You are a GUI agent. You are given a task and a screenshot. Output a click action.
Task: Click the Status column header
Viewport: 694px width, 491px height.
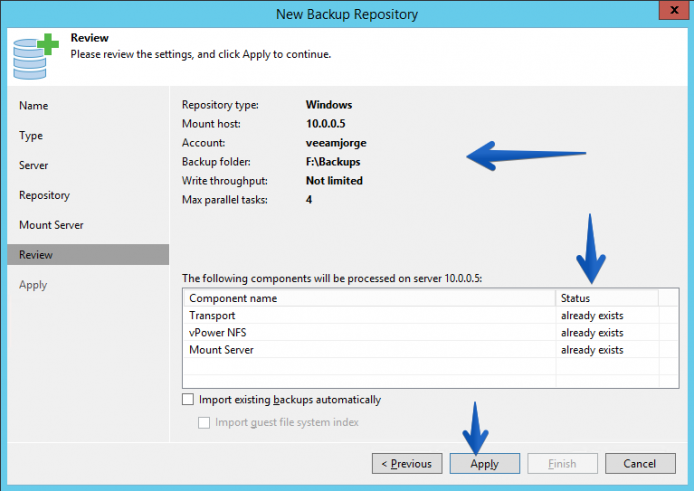coord(607,298)
